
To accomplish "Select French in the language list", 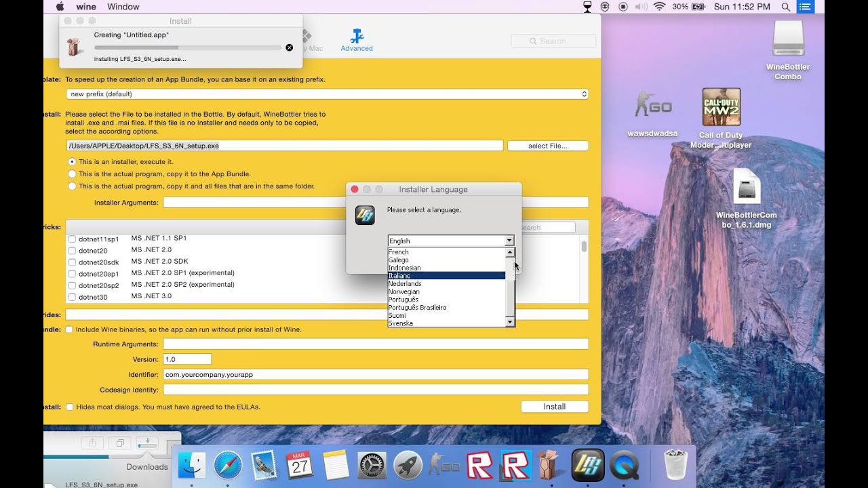I will click(x=447, y=252).
